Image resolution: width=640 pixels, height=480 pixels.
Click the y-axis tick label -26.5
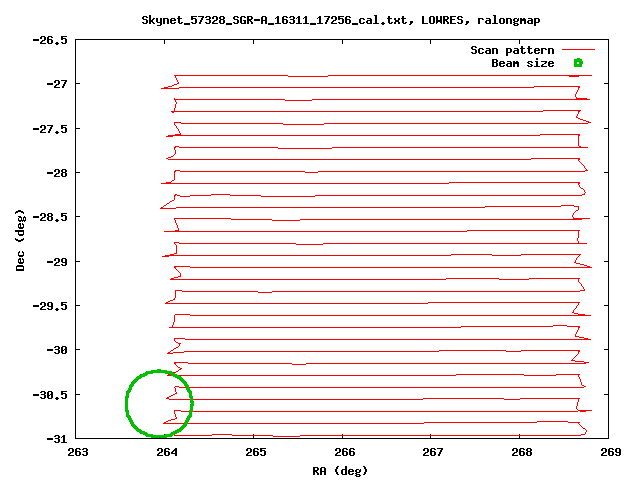tap(48, 40)
